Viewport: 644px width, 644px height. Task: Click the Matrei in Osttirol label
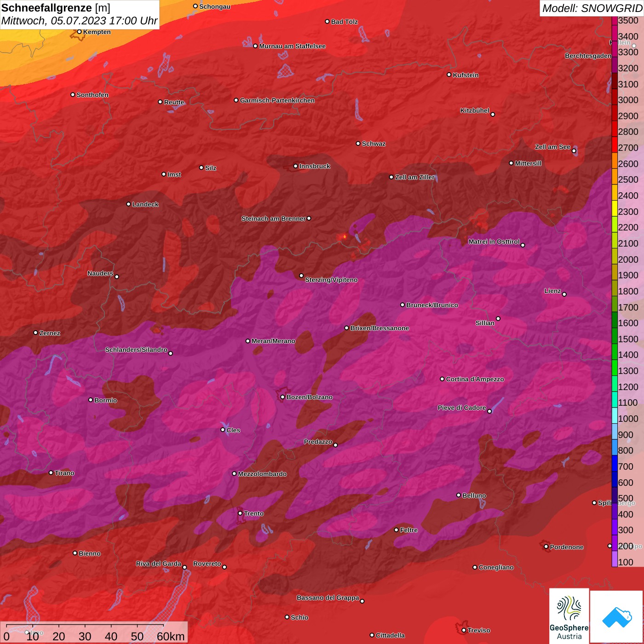click(494, 241)
